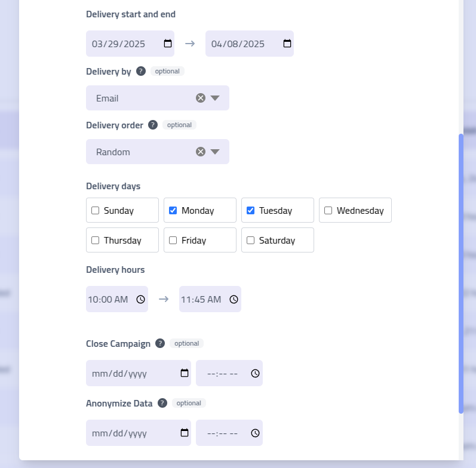Screen dimensions: 476x468
Task: Open the Email delivery method combo box
Action: [158, 98]
